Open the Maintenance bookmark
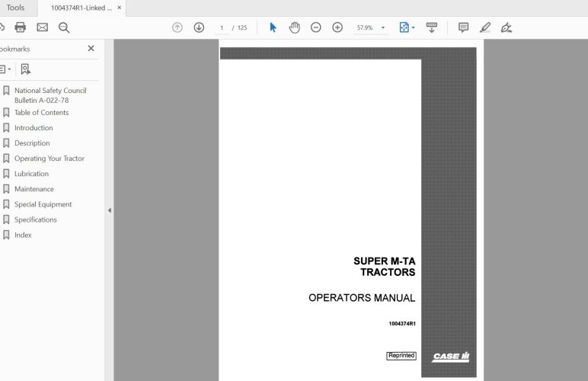588x381 pixels. point(34,189)
